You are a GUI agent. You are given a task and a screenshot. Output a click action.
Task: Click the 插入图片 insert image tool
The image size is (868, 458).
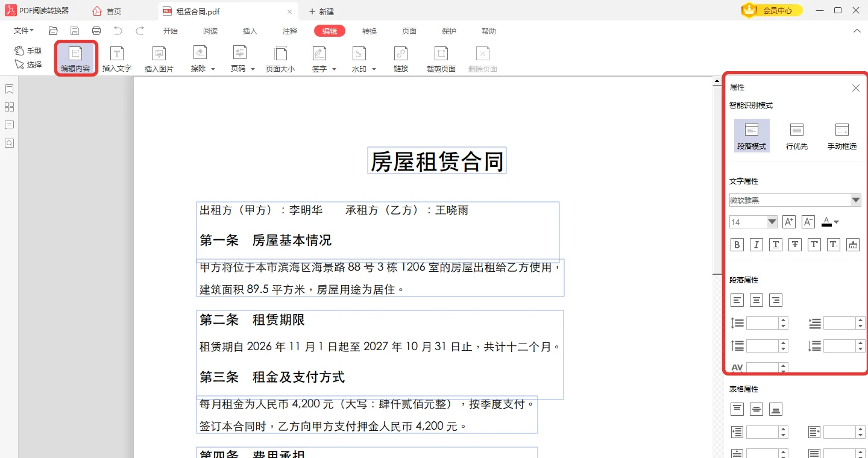159,59
